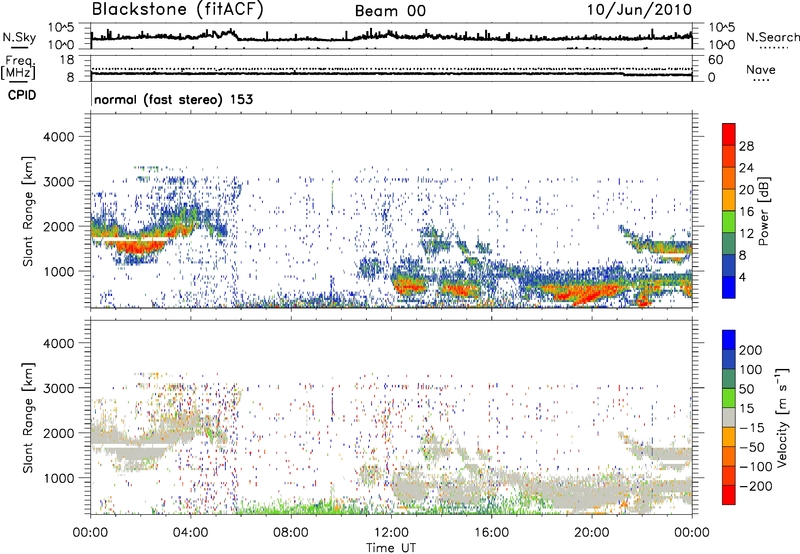Click the 12 label on Power color bar

pos(746,234)
